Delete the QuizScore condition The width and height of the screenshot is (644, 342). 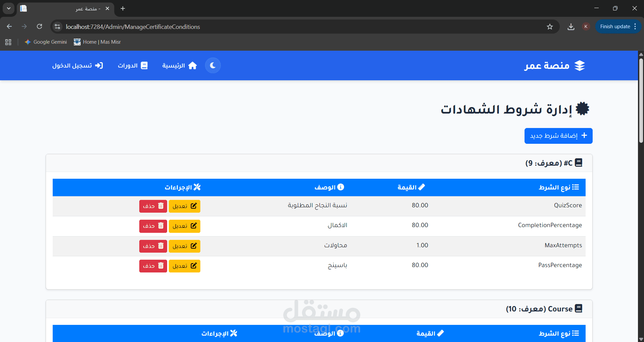[x=153, y=206]
